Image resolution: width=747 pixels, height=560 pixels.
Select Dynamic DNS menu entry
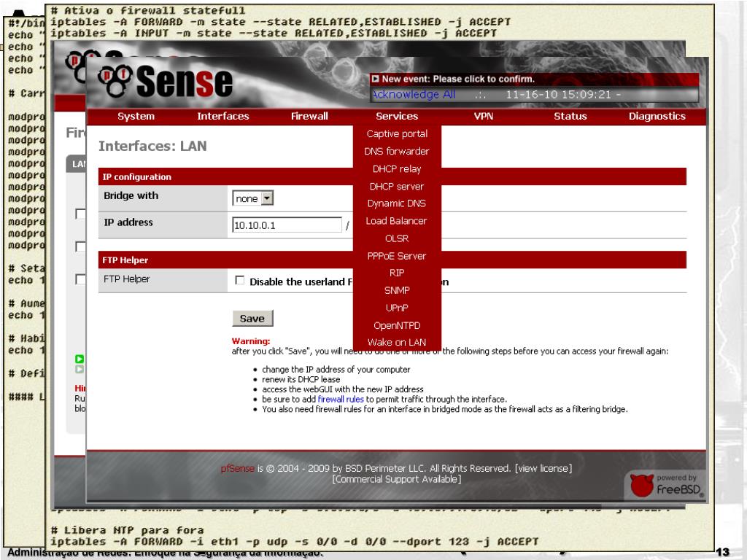[x=397, y=203]
